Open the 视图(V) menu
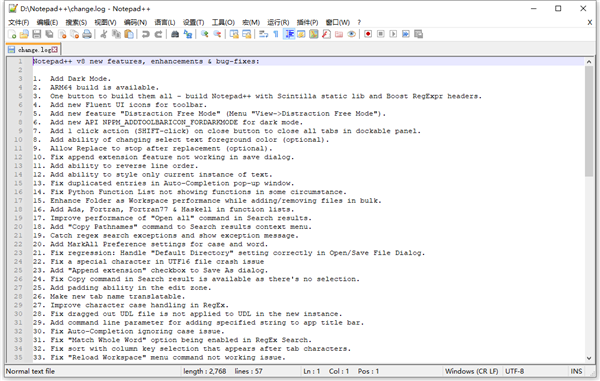This screenshot has width=600, height=381. coord(106,23)
